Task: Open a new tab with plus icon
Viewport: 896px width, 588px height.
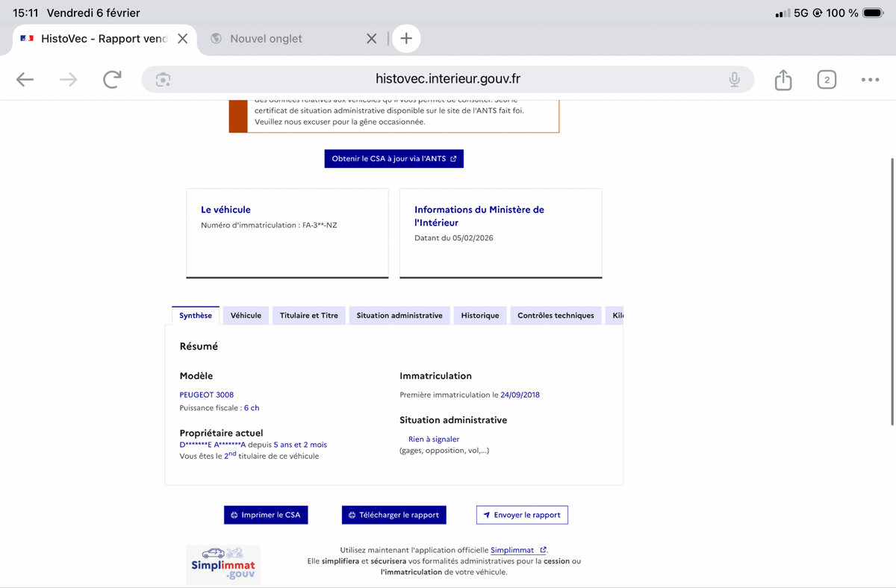Action: tap(406, 39)
